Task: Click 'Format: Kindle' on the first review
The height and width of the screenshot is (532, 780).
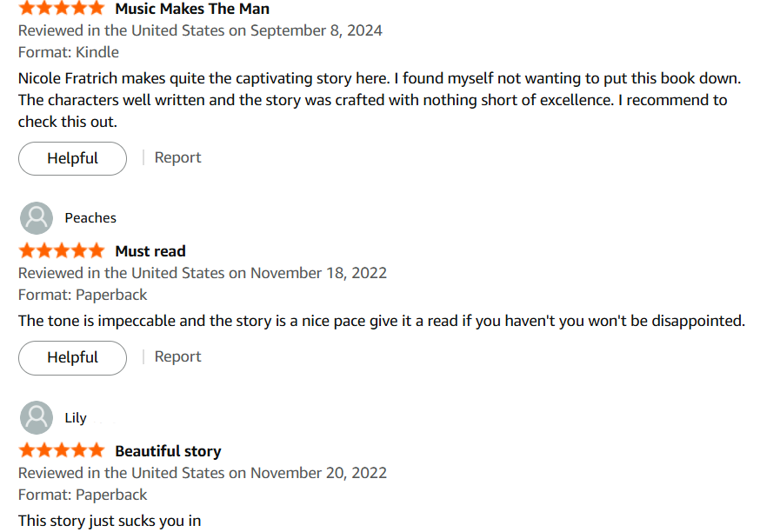Action: pyautogui.click(x=69, y=52)
